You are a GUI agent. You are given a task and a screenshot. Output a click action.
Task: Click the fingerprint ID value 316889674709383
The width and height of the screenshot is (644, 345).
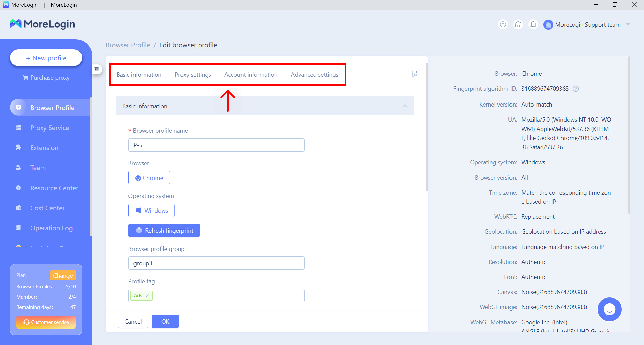pos(545,89)
